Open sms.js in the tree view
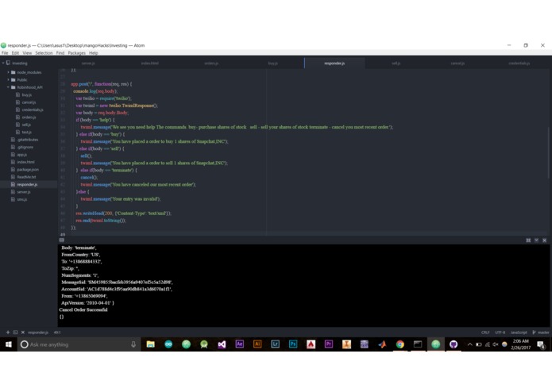 point(21,199)
